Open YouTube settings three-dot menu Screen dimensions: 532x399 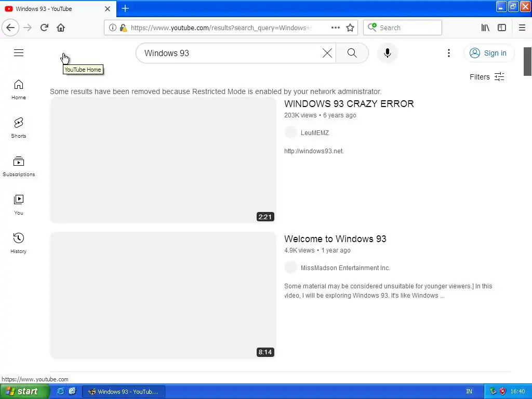448,53
